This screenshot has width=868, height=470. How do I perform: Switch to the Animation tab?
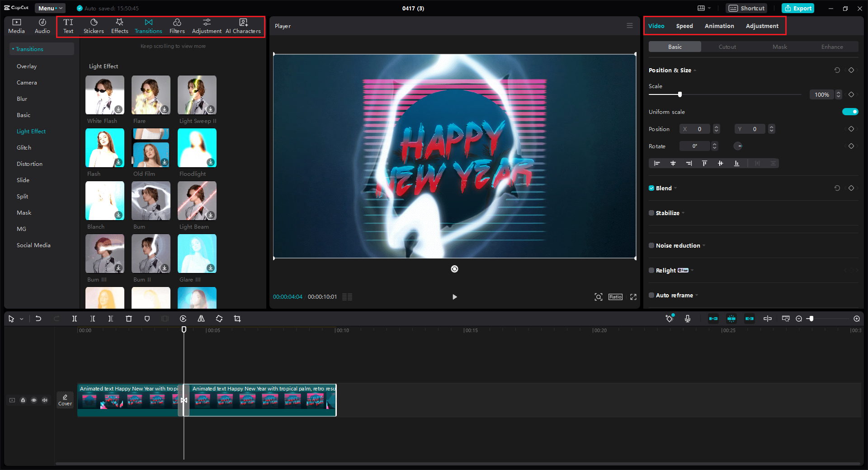coord(718,26)
